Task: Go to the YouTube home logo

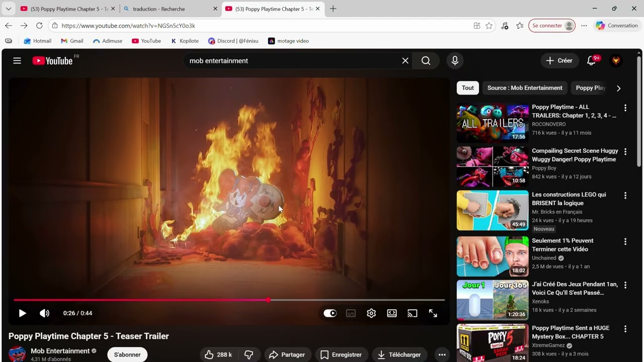Action: 53,61
